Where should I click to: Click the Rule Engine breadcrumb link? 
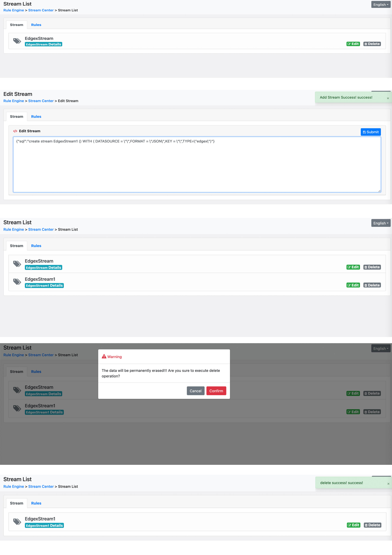(x=14, y=10)
